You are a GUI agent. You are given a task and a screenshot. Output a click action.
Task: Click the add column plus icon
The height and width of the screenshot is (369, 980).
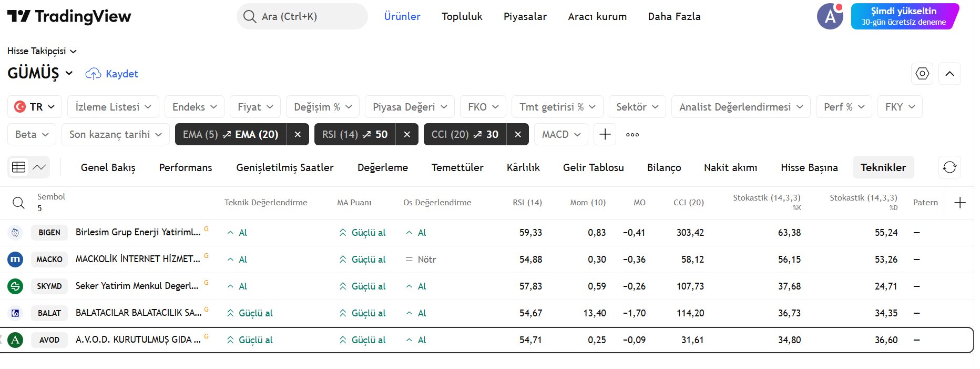(x=959, y=203)
